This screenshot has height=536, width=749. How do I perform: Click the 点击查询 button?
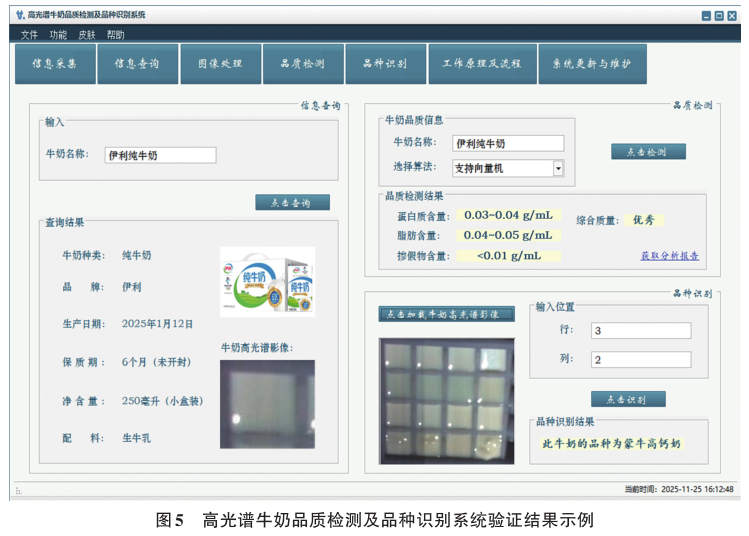[292, 203]
